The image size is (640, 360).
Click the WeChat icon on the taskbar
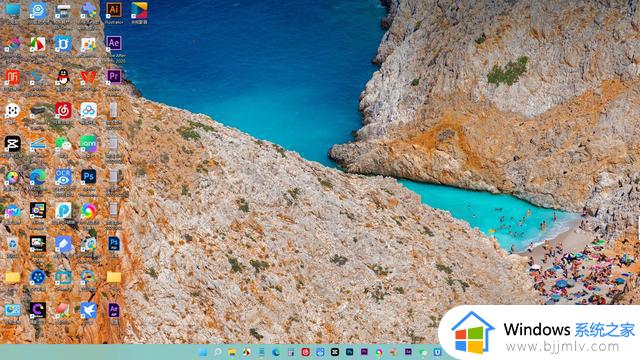(x=423, y=352)
